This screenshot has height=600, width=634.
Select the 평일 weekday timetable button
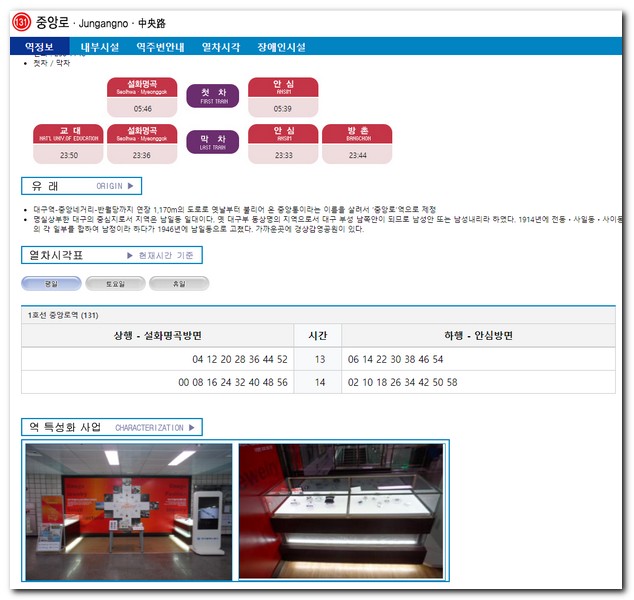coord(51,283)
